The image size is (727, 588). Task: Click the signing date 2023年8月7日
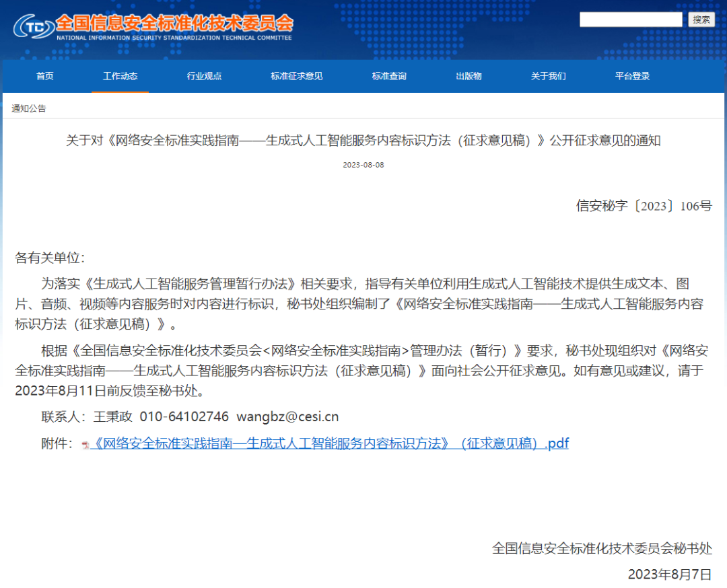[670, 574]
